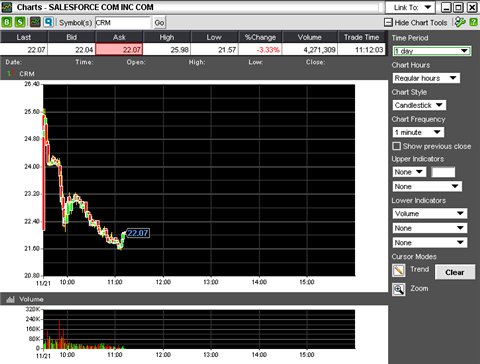Open the Chart Frequency 1 minute dropdown
480x364 pixels.
418,132
